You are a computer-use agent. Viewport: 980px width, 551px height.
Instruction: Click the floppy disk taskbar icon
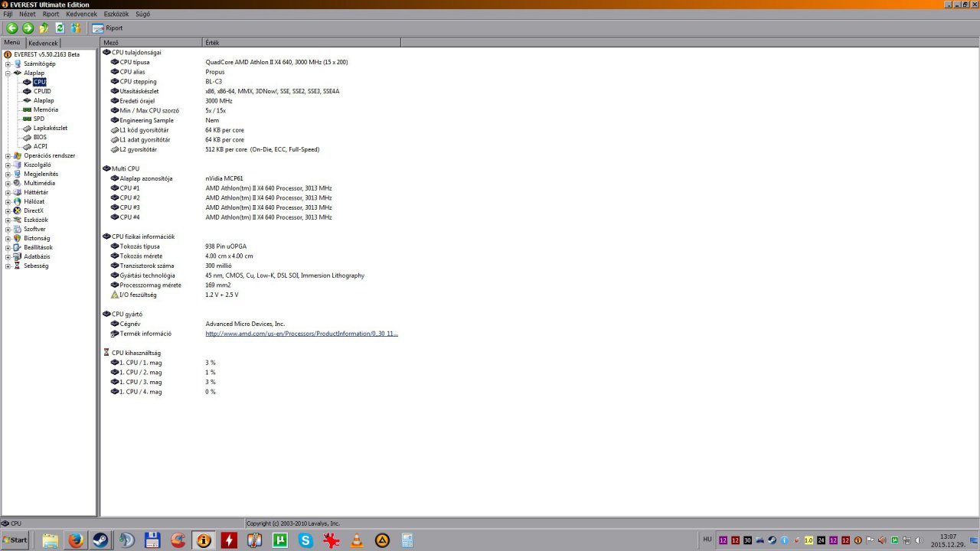152,540
